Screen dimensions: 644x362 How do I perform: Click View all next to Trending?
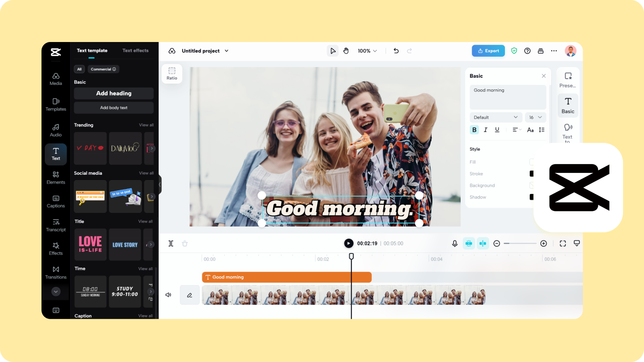(146, 125)
